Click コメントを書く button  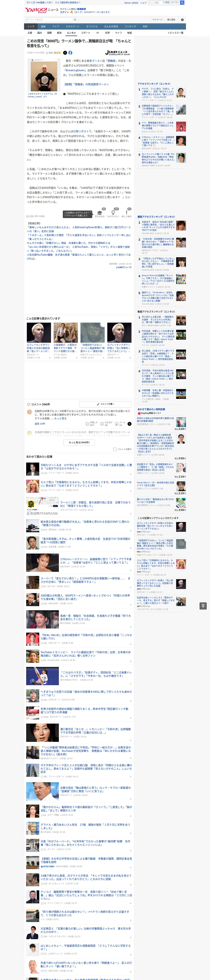105,404
